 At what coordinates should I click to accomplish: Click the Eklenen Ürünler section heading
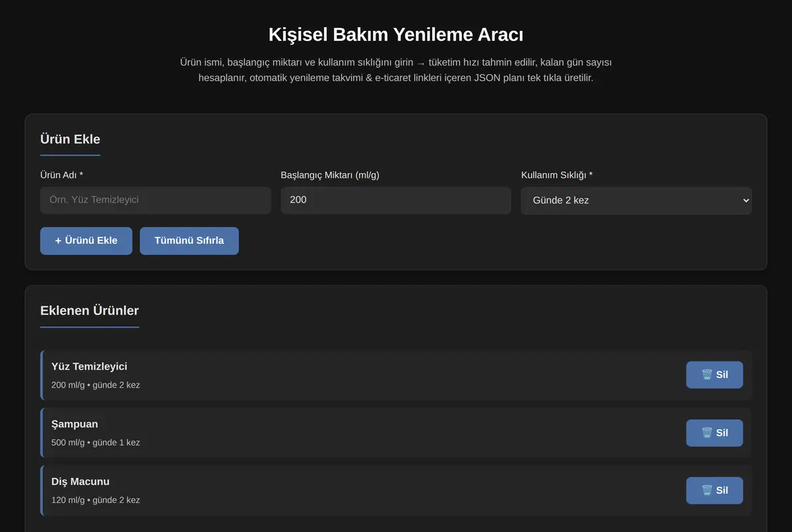90,311
